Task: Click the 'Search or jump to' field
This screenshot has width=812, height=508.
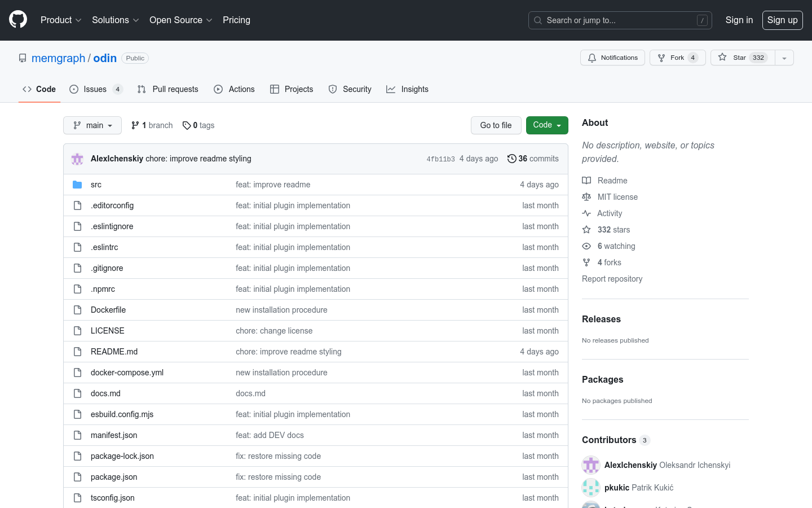Action: 620,20
